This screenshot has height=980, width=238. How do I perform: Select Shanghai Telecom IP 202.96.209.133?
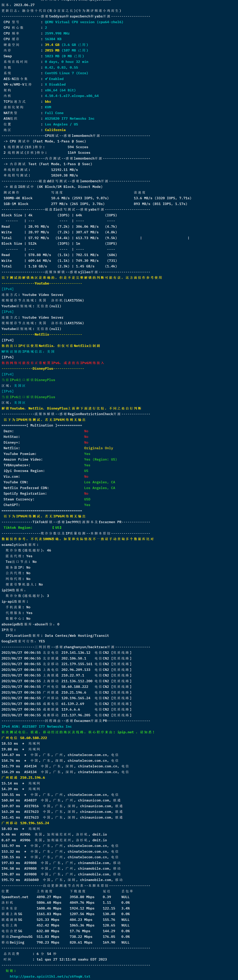point(76,670)
